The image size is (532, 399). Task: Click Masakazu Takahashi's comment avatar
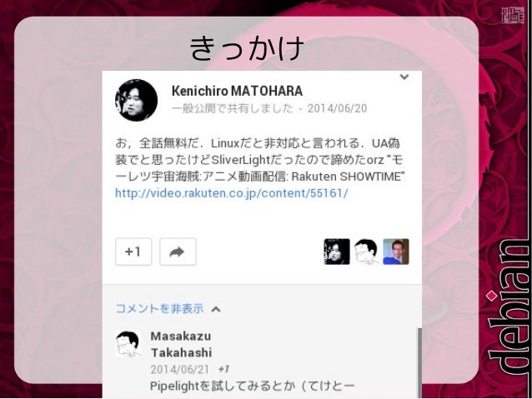click(128, 344)
